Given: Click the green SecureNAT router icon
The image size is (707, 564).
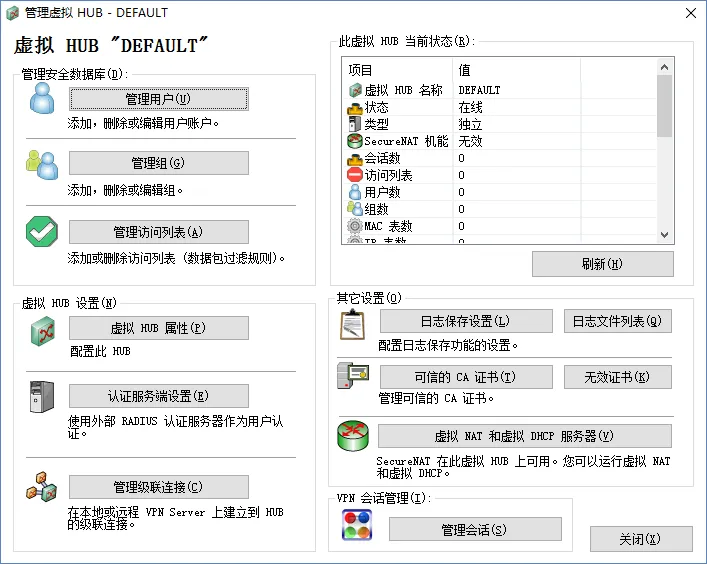Looking at the screenshot, I should 353,436.
